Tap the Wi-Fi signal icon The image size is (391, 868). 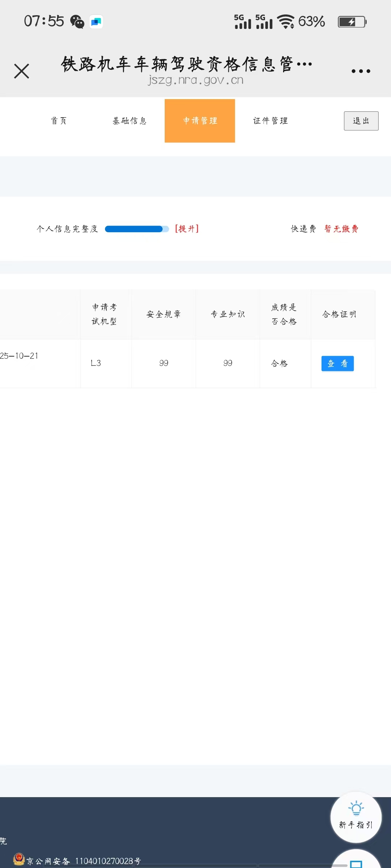(x=286, y=22)
